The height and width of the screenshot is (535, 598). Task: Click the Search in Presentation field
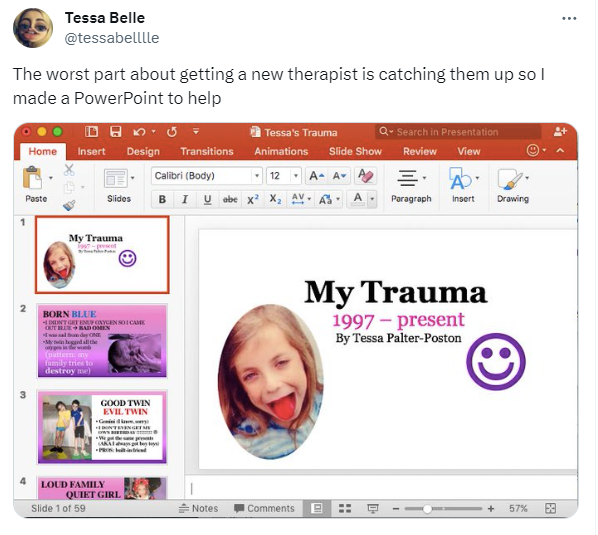click(x=458, y=132)
